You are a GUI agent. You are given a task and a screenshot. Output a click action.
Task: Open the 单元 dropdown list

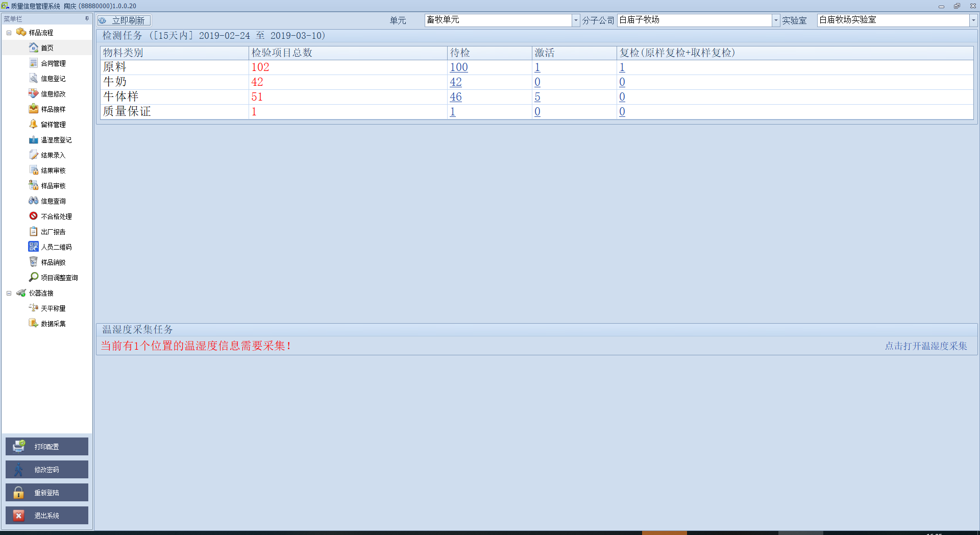pos(576,20)
